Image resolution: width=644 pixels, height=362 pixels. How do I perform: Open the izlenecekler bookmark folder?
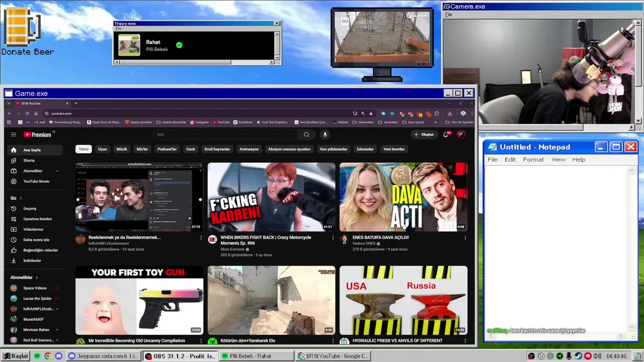click(363, 122)
